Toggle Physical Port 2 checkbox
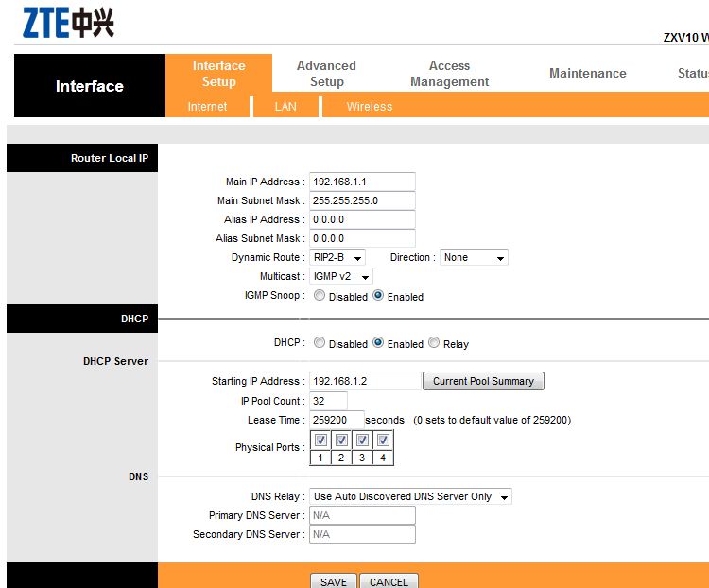Image resolution: width=709 pixels, height=588 pixels. (x=341, y=440)
